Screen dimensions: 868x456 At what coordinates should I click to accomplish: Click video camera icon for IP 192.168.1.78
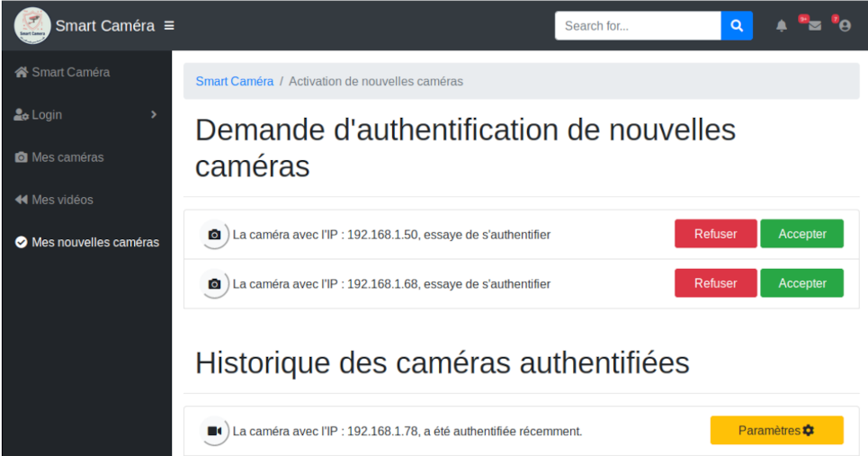point(214,432)
